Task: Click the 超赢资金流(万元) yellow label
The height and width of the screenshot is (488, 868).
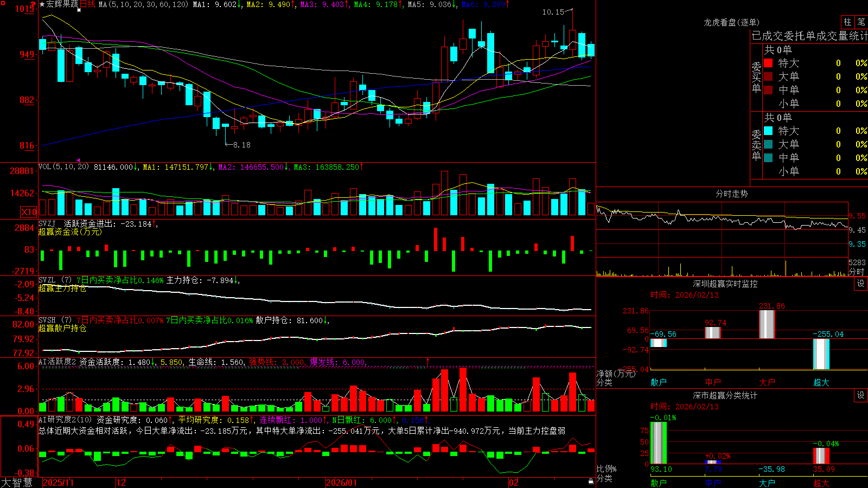Action: [x=70, y=232]
